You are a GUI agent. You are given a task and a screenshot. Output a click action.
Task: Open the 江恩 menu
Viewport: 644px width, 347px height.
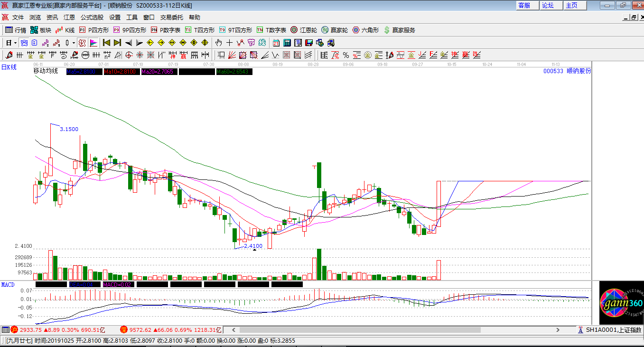point(69,18)
